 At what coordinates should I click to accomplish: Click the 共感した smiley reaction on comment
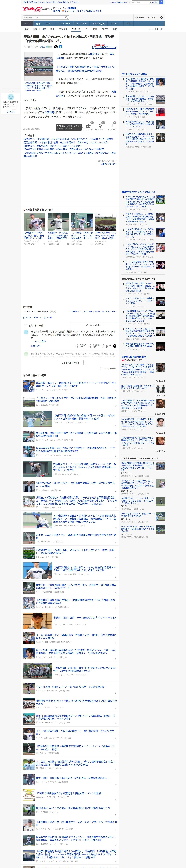[77, 346]
